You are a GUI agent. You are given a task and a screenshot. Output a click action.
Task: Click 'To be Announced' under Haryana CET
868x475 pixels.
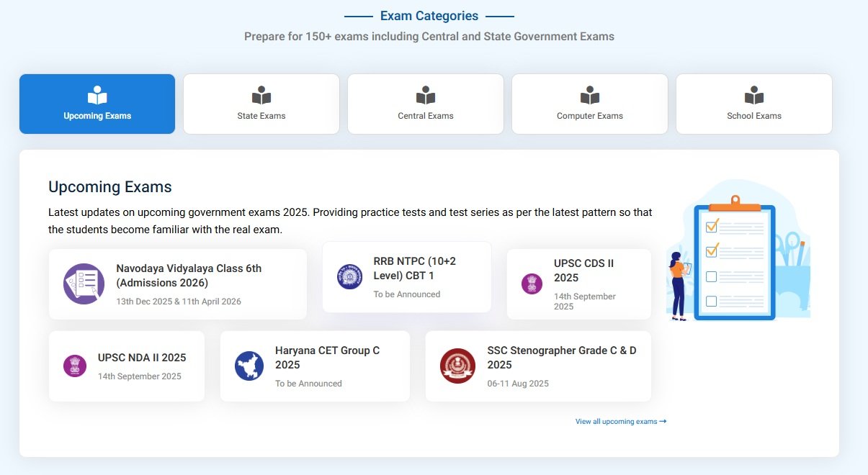coord(308,384)
